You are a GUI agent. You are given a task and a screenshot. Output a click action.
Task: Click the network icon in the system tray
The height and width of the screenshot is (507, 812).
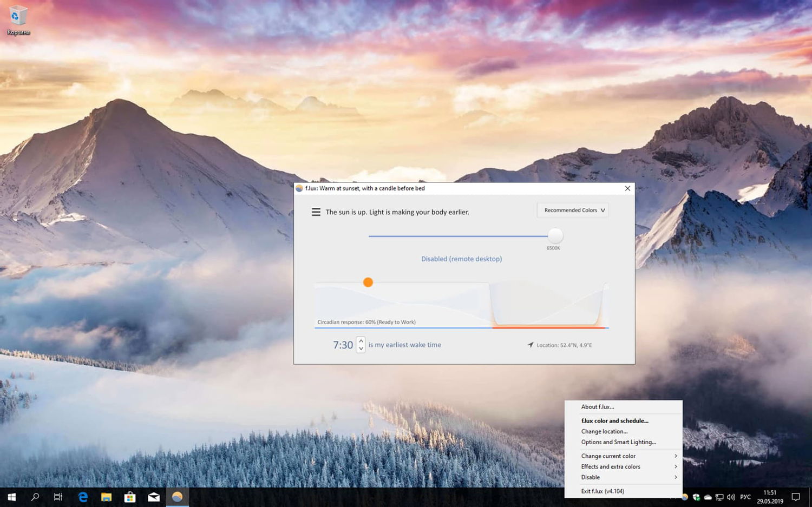[x=719, y=497]
